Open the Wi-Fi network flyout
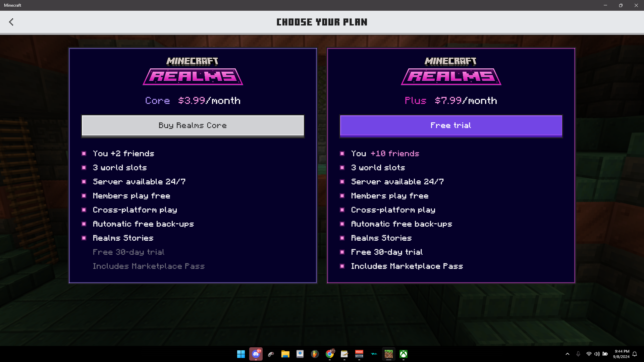Viewport: 644px width, 362px height. (x=589, y=354)
